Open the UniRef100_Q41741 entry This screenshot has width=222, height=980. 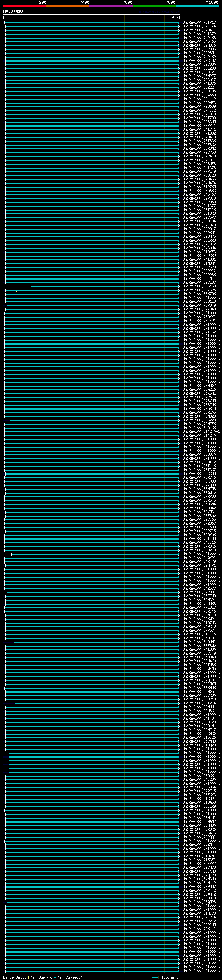(x=199, y=129)
